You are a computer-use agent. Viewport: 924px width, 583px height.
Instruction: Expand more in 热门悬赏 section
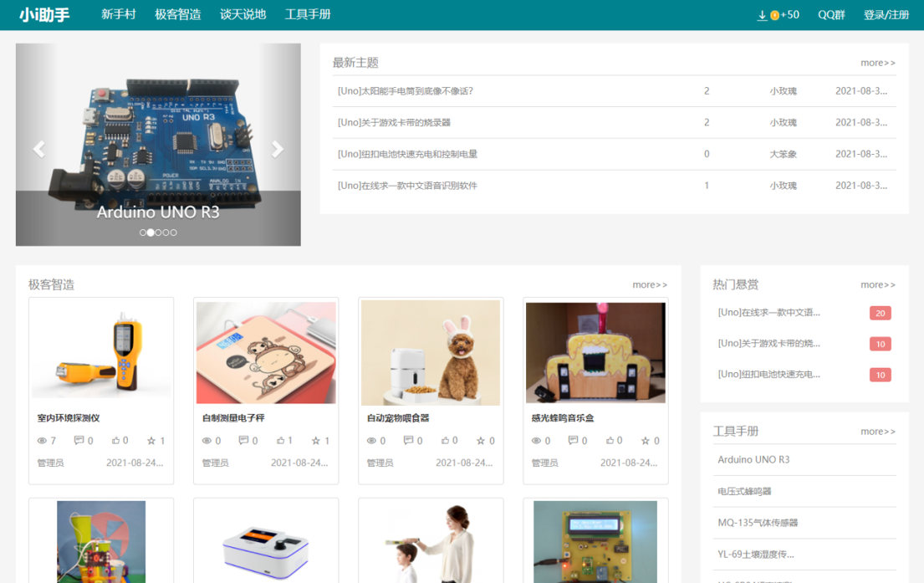coord(877,284)
